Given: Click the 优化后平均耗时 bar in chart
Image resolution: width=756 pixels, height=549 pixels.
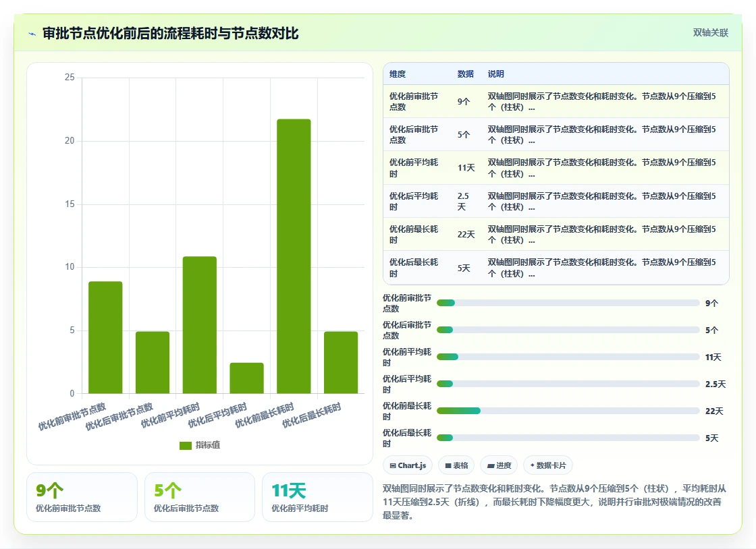Looking at the screenshot, I should click(247, 378).
